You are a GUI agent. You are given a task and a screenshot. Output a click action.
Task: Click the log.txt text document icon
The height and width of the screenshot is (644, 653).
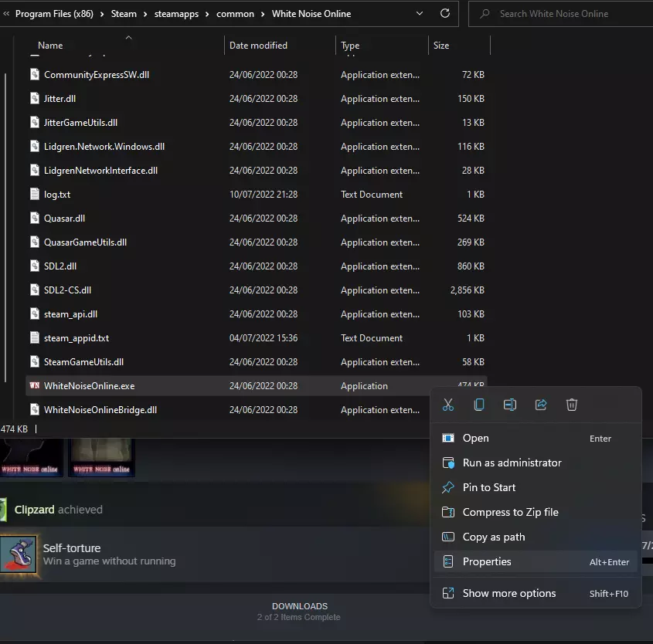[34, 195]
